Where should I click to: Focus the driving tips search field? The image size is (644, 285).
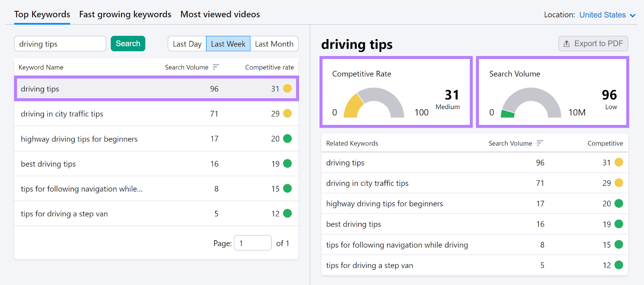click(x=60, y=43)
